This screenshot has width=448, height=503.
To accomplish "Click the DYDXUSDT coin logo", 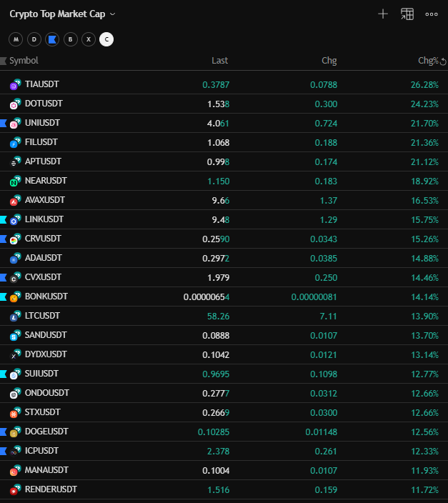I will tap(15, 354).
